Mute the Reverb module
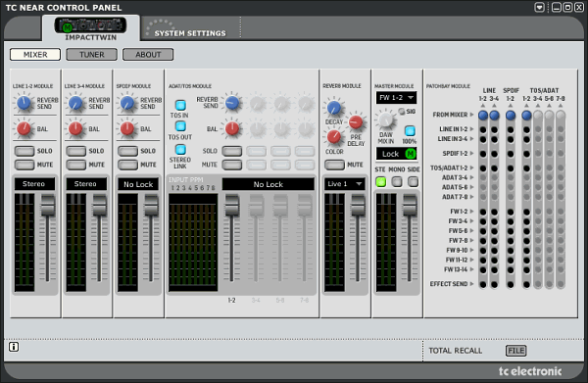Image resolution: width=588 pixels, height=383 pixels. click(x=334, y=165)
